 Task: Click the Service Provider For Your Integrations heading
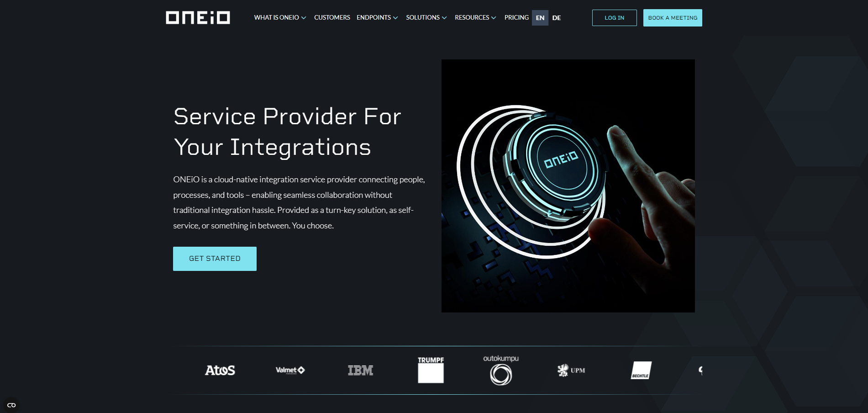coord(287,132)
